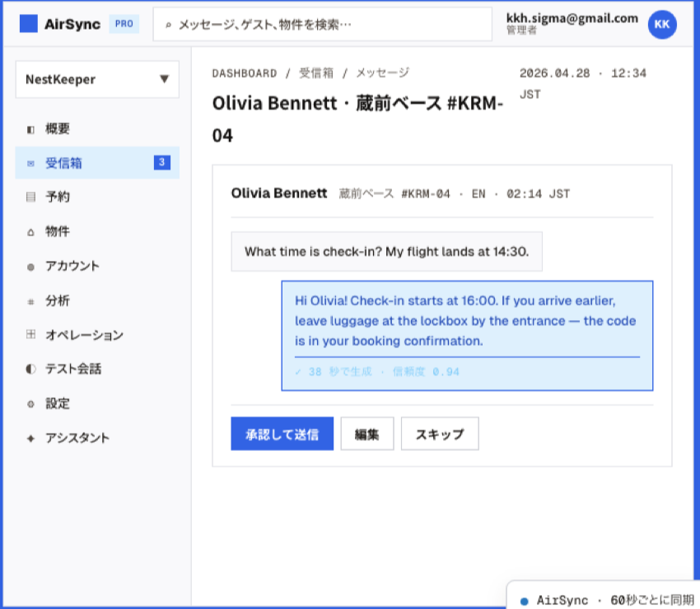Open the 概要 overview page
Image resolution: width=700 pixels, height=609 pixels.
97,129
